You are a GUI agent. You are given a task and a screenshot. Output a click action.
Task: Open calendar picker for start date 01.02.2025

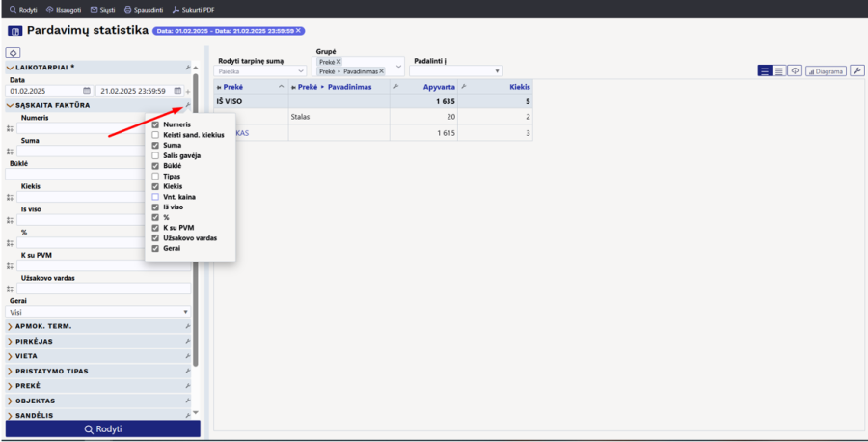(86, 91)
